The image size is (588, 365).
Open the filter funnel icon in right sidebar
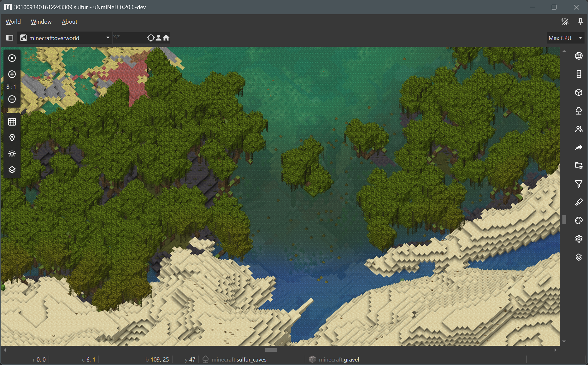pos(579,184)
